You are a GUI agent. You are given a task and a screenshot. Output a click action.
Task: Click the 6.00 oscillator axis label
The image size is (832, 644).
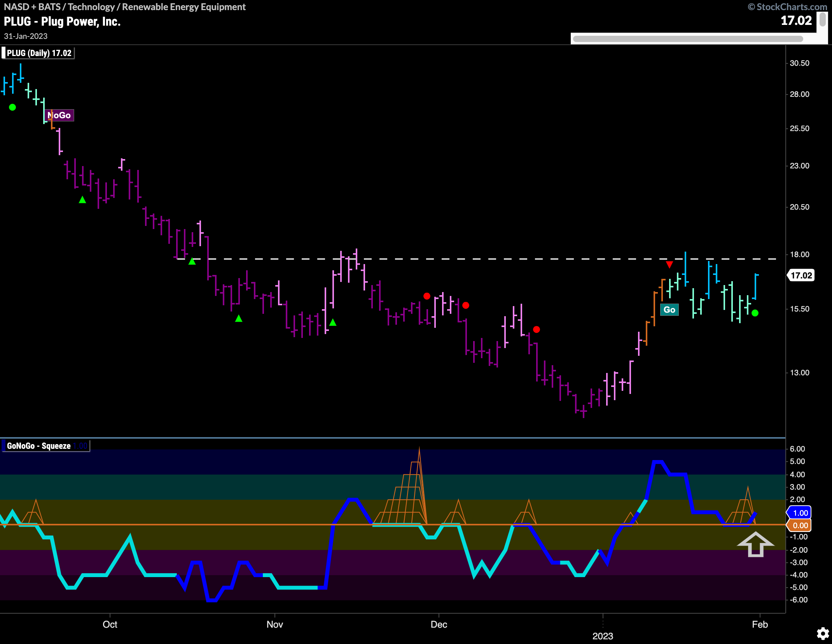797,449
